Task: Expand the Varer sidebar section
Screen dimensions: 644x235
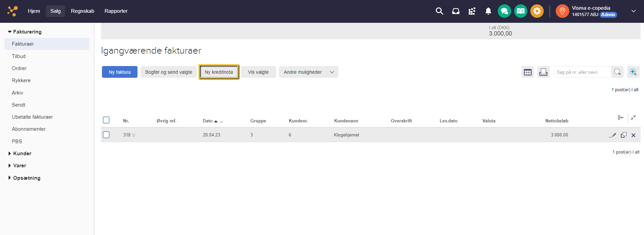Action: [19, 166]
